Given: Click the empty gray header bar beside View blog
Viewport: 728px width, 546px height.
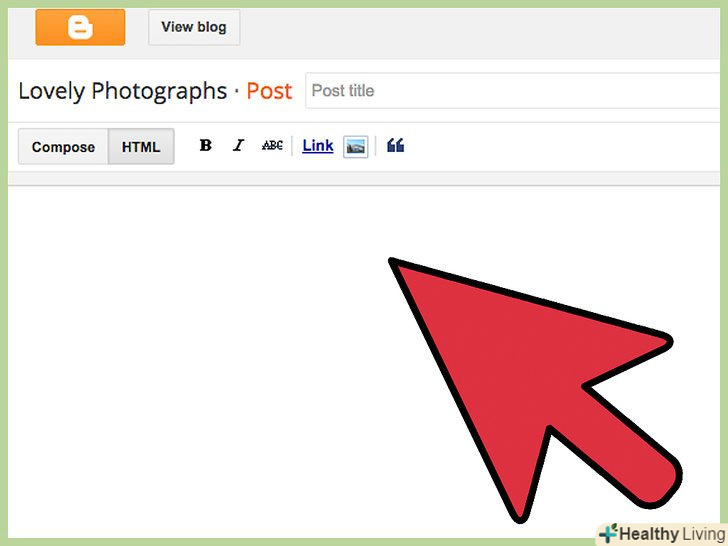Looking at the screenshot, I should (x=478, y=28).
